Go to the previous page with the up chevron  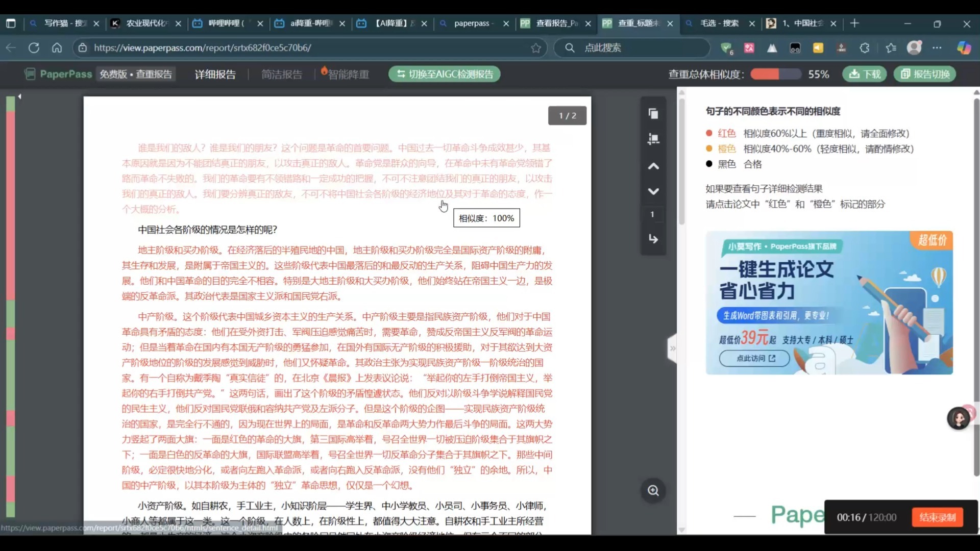[x=653, y=166]
